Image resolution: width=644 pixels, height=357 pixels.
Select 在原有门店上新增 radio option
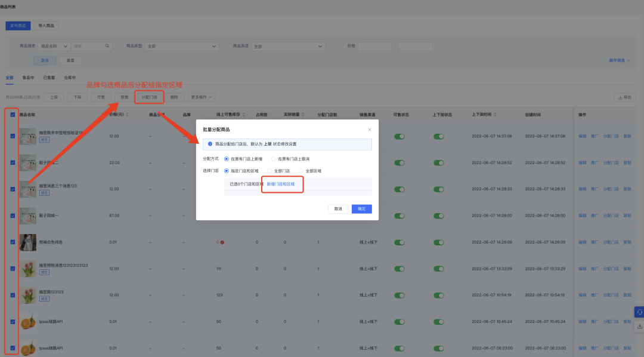[x=227, y=159]
